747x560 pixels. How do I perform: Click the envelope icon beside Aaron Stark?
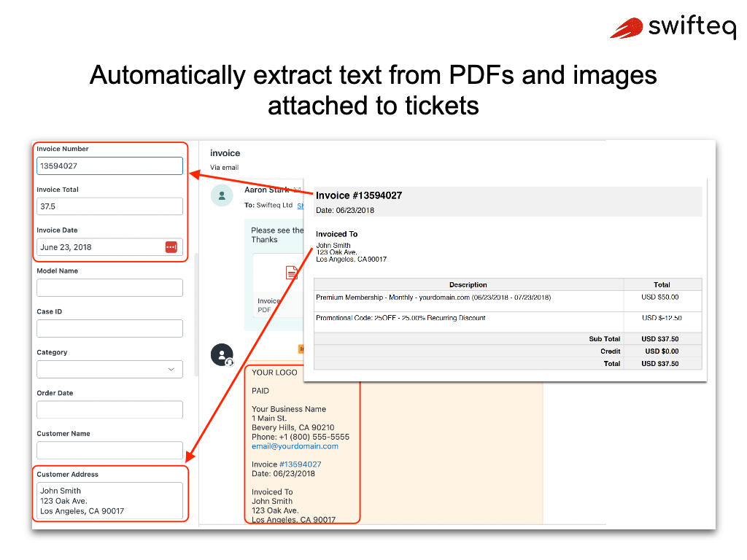297,190
